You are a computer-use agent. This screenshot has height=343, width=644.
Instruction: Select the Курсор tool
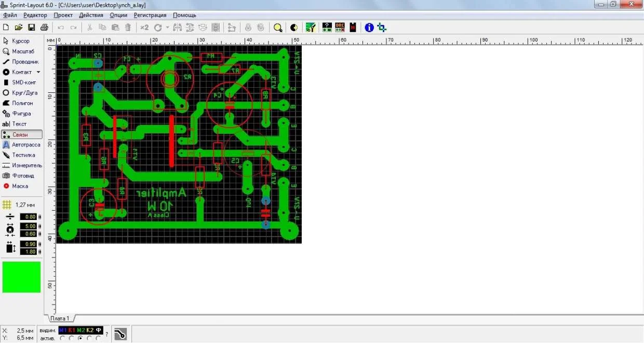point(22,40)
